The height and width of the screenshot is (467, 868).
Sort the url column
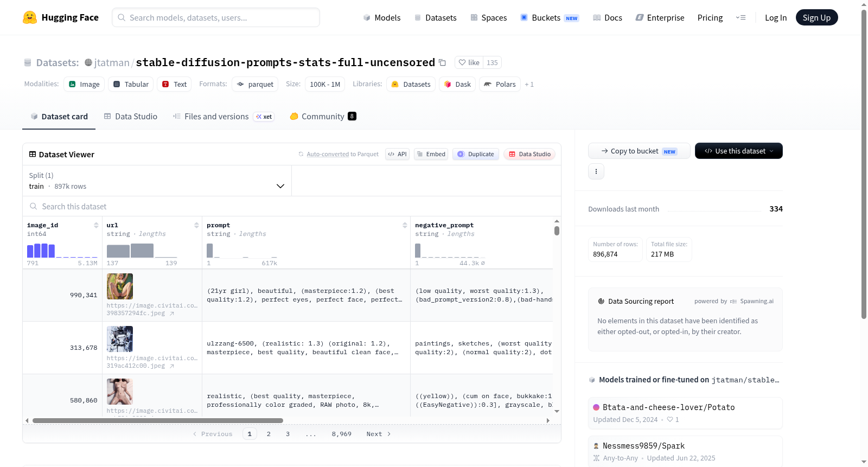[196, 225]
